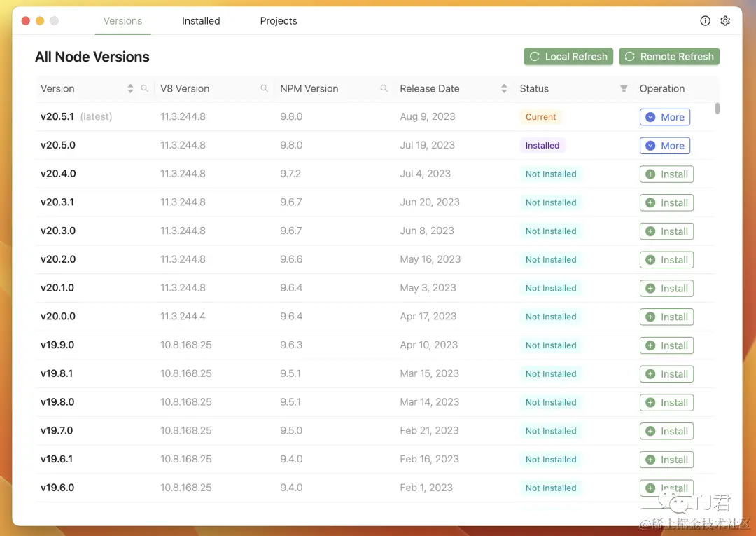The width and height of the screenshot is (756, 536).
Task: Install Node v20.1.0
Action: point(667,289)
